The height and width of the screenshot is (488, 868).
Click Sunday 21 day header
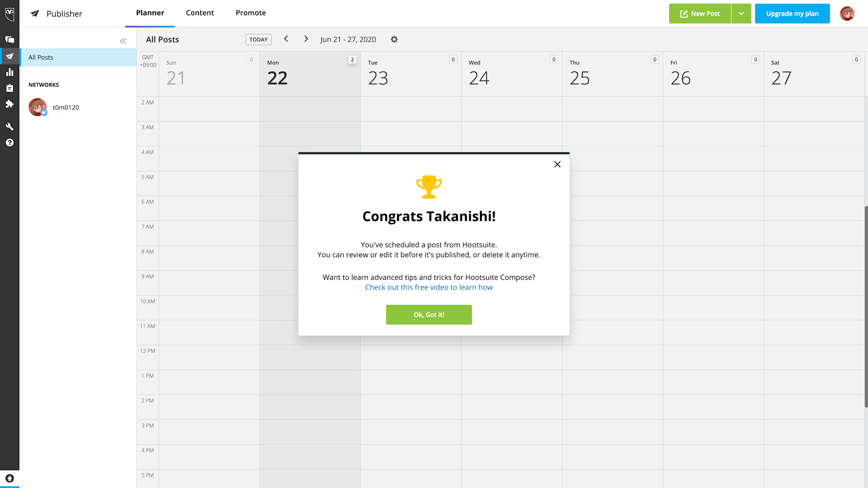[209, 74]
